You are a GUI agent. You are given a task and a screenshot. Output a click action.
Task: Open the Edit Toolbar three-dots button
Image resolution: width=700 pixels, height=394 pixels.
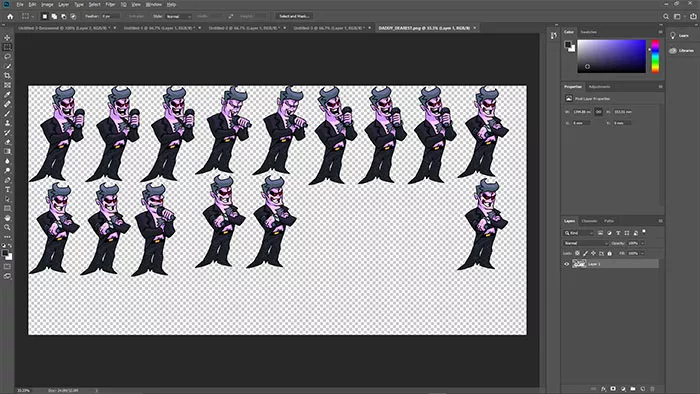click(7, 236)
